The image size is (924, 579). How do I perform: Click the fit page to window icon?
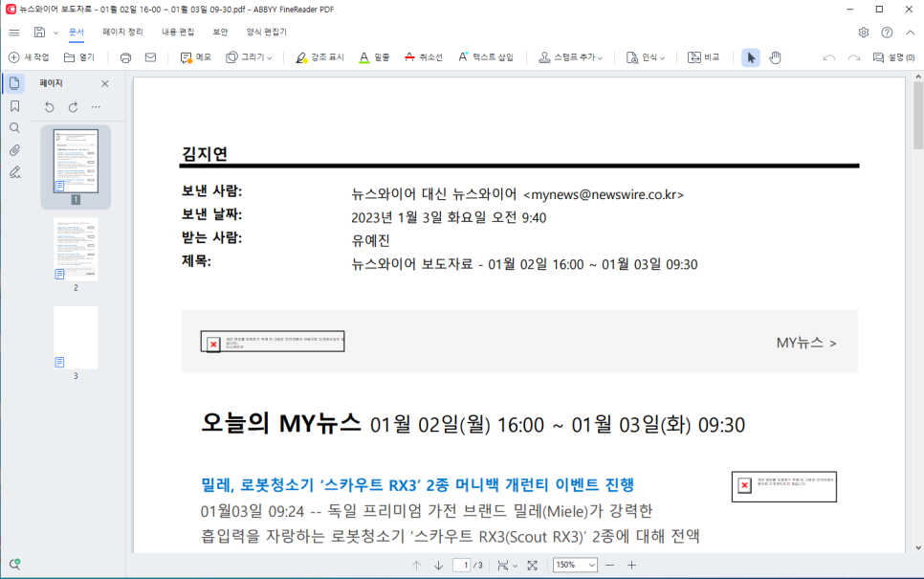532,565
